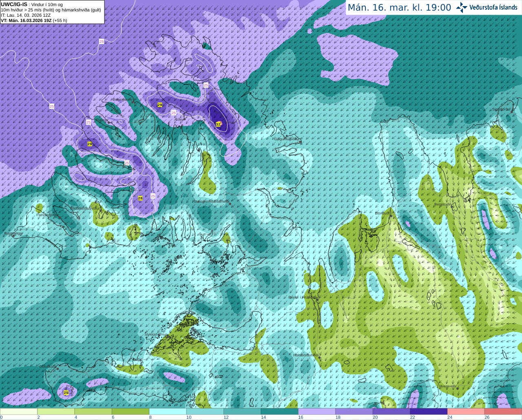Pick the pale cyan 8–10 m/s legend swatch
This screenshot has height=420, width=522.
coord(168,411)
